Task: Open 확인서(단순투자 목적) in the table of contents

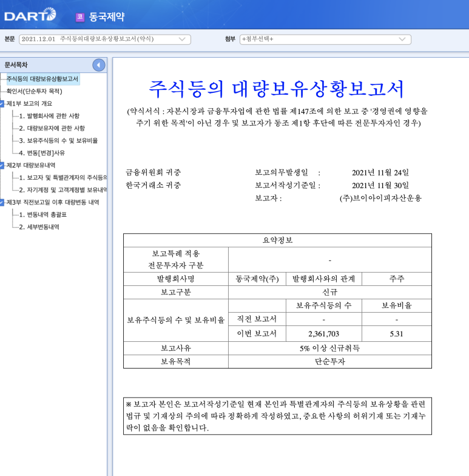Action: 34,91
